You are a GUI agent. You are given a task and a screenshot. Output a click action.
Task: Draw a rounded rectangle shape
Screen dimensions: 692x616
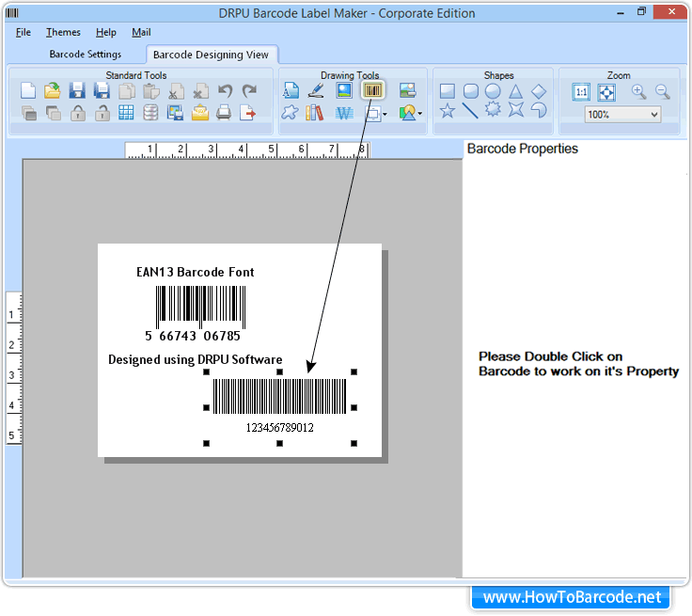(471, 91)
